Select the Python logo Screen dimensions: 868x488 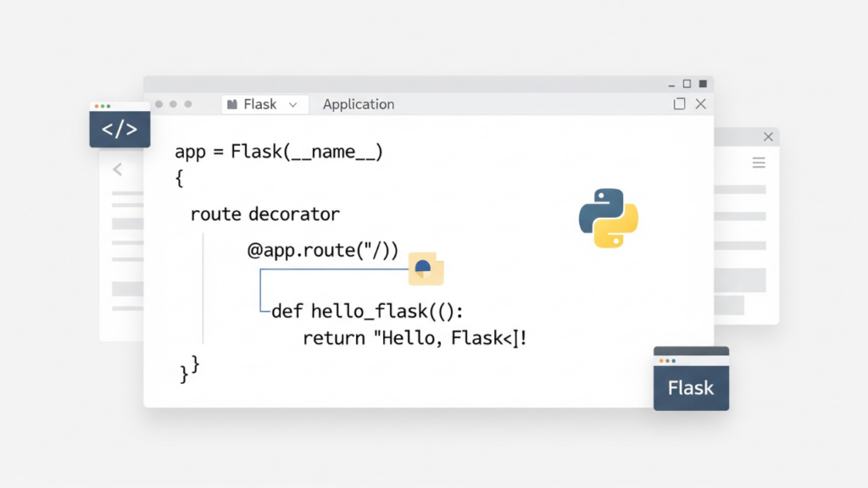pos(607,219)
